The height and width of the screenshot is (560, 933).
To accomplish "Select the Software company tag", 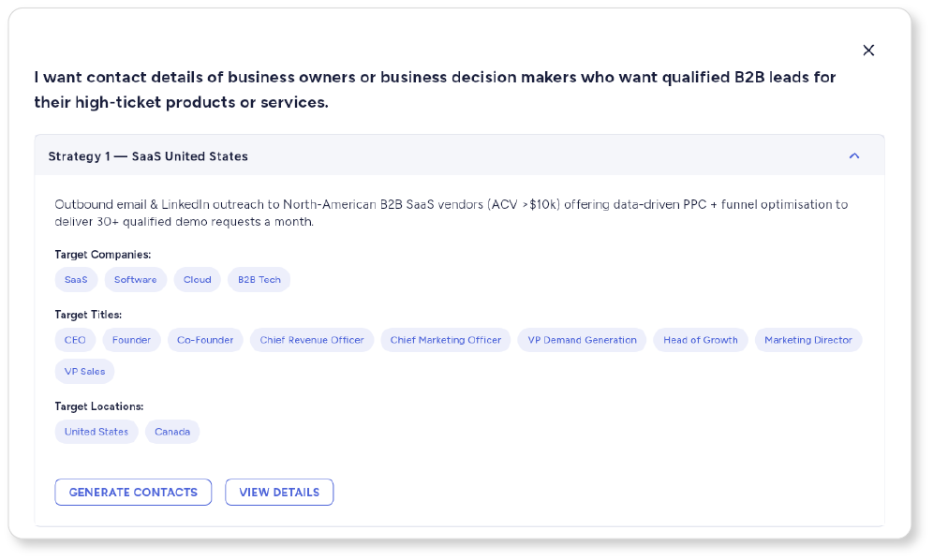I will [x=136, y=280].
